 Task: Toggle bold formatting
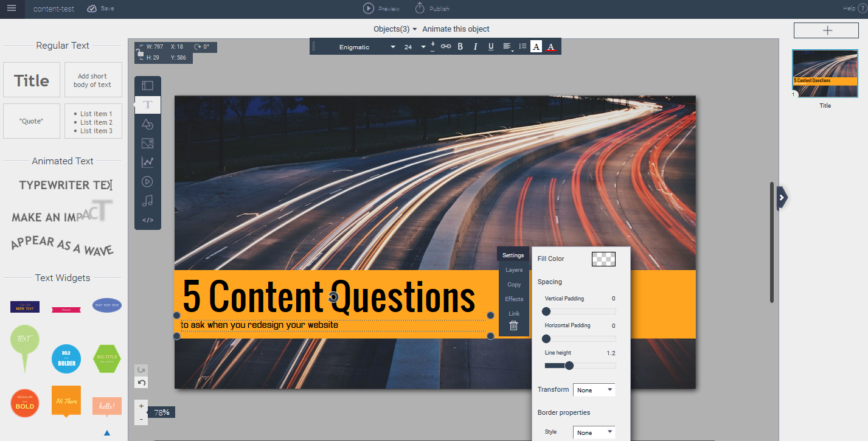[x=460, y=46]
